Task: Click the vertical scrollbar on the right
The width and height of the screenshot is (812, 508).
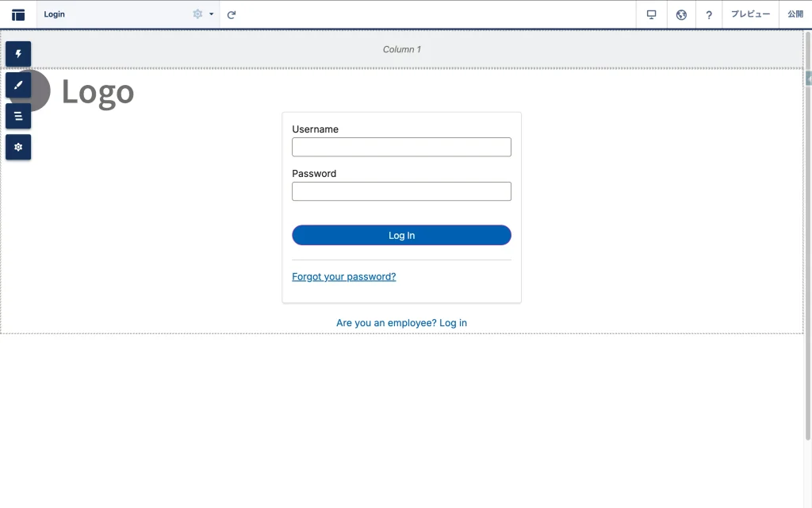Action: 807,238
